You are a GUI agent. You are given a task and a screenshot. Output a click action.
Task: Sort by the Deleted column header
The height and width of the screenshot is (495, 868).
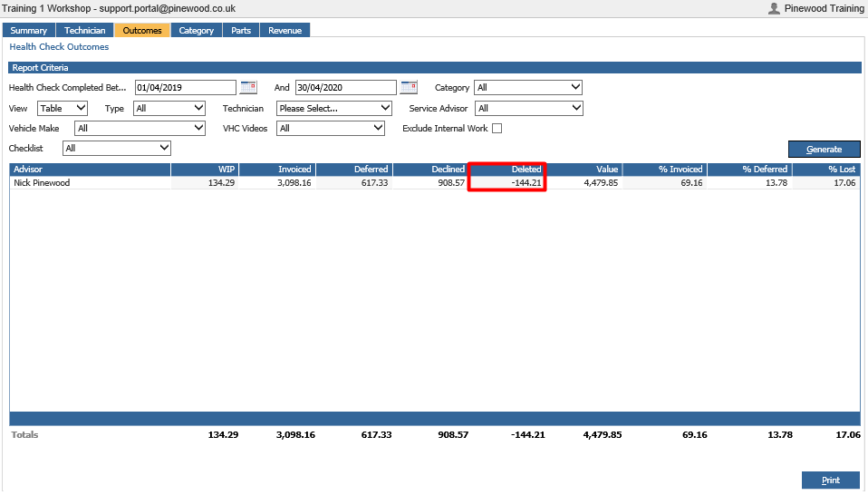[x=507, y=170]
